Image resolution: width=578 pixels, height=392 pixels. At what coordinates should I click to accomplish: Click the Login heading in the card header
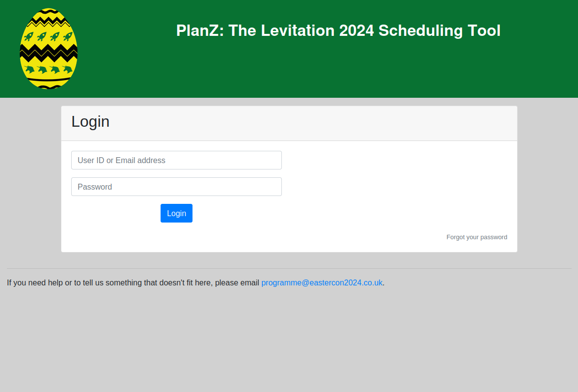[90, 121]
